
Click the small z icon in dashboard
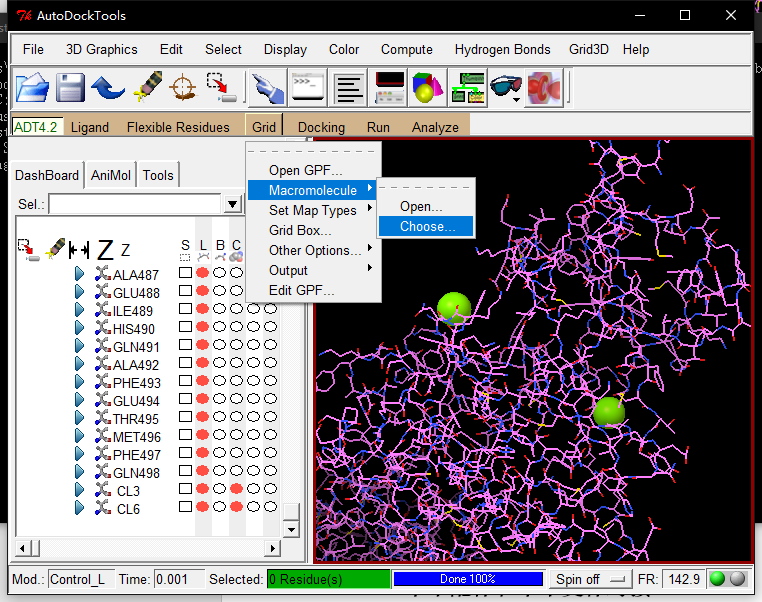point(125,251)
